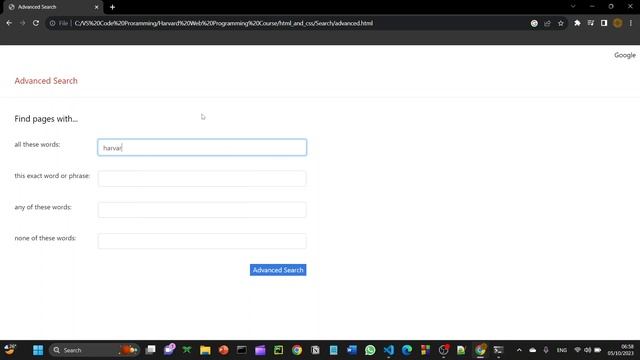Click the address bar URL
Image resolution: width=640 pixels, height=360 pixels.
(224, 23)
